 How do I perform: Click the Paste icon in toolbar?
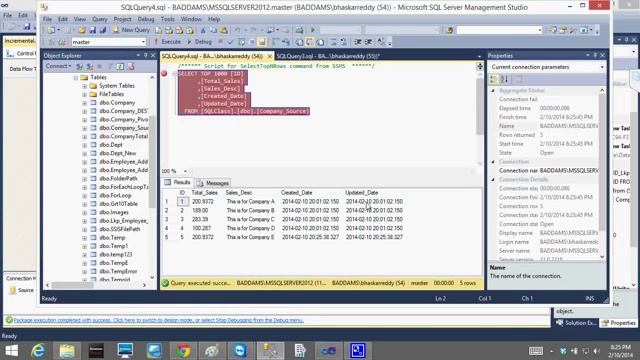(224, 30)
